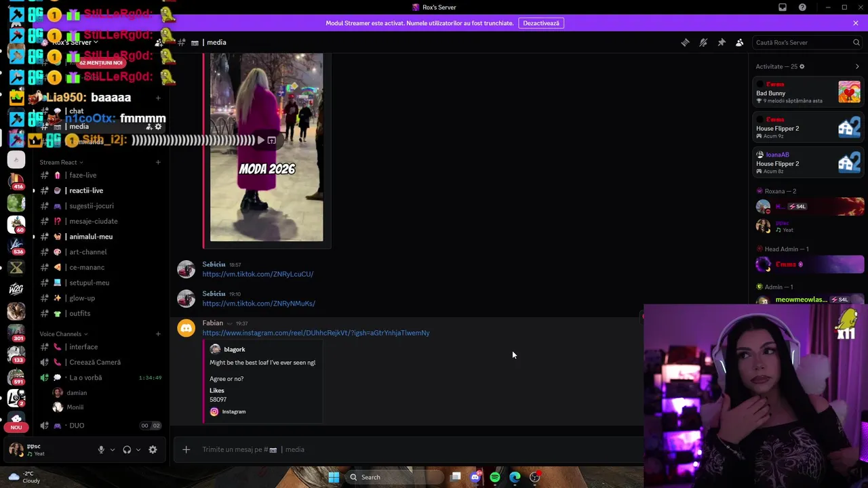Screen dimensions: 868x488
Task: Select the La o vorbă voice channel
Action: (99, 378)
